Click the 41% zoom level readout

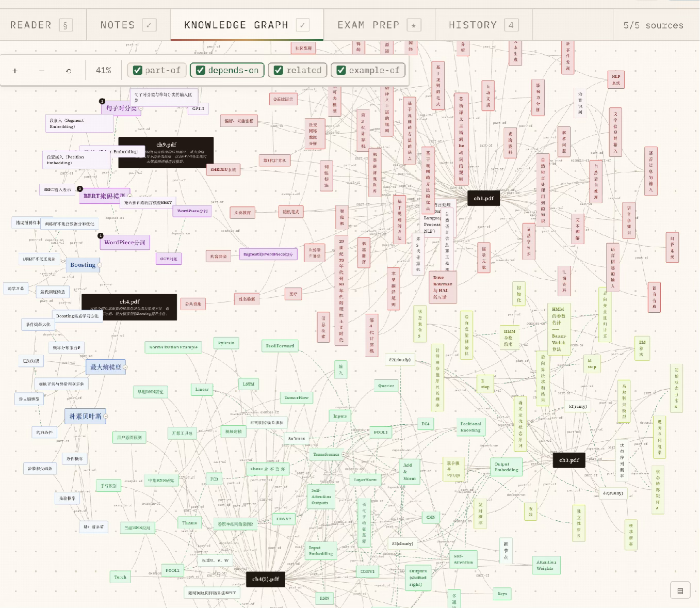(x=104, y=70)
